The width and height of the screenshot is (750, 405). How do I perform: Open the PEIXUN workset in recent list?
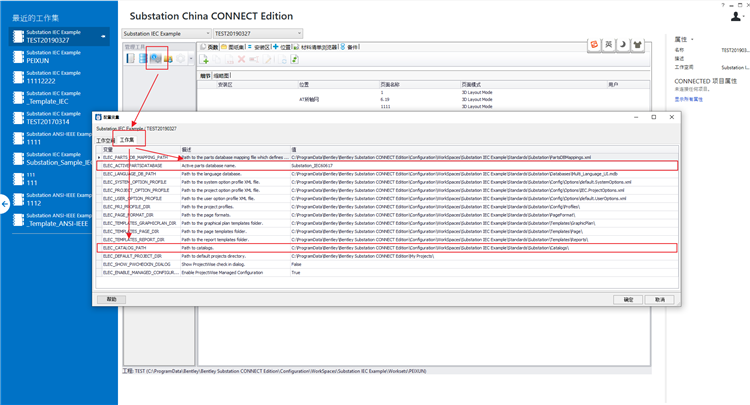coord(59,56)
